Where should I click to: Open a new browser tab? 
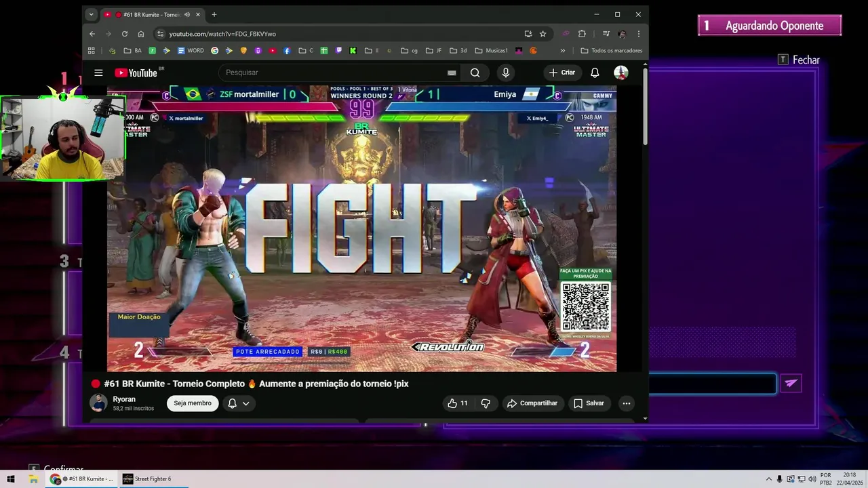214,14
